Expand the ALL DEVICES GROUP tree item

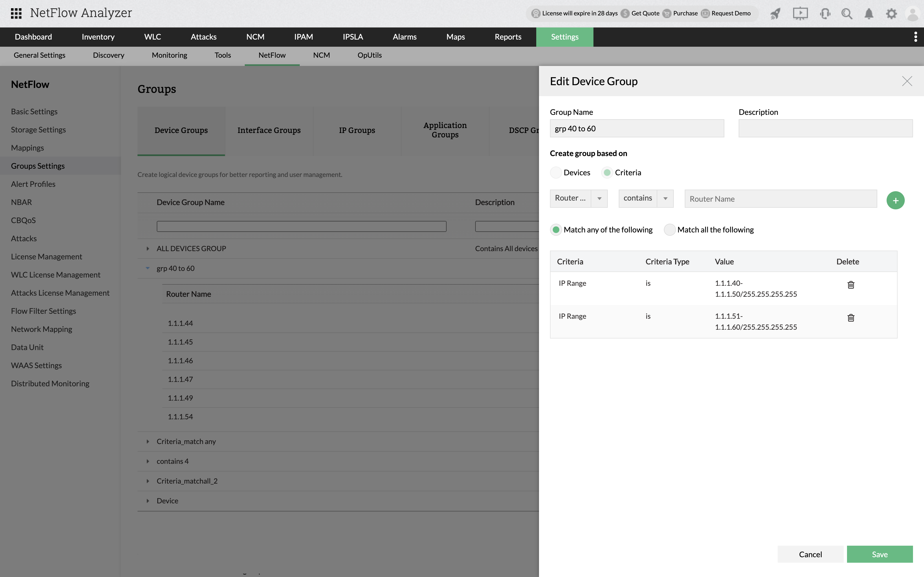[148, 248]
